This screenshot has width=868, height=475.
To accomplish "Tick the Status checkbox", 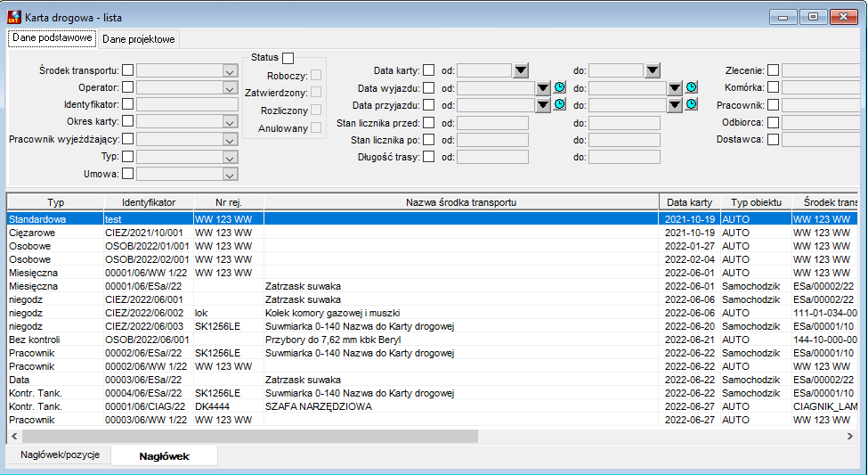I will click(288, 58).
